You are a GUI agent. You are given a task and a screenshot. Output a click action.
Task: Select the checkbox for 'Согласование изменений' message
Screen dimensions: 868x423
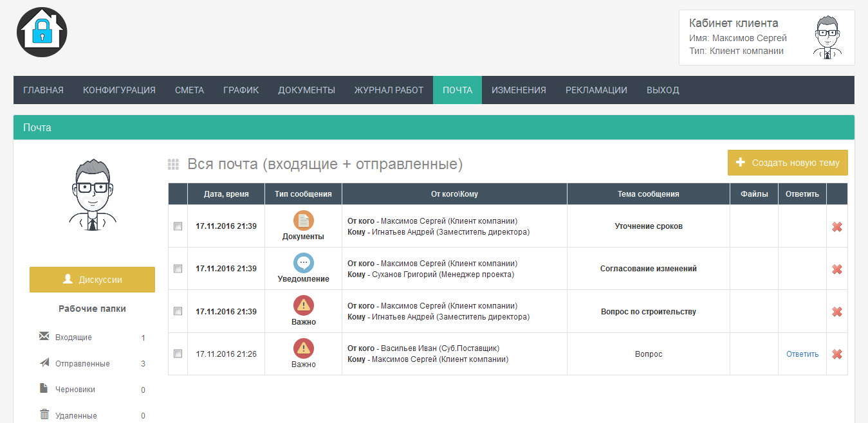(x=178, y=269)
